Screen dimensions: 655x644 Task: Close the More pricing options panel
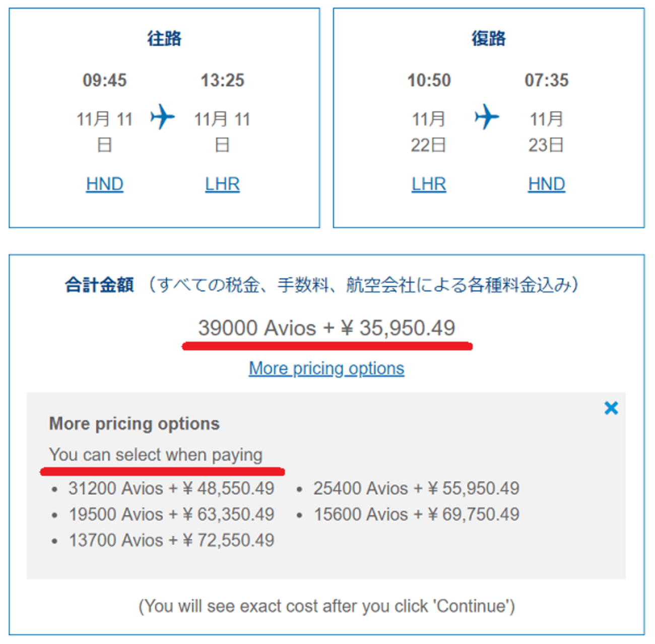click(611, 408)
